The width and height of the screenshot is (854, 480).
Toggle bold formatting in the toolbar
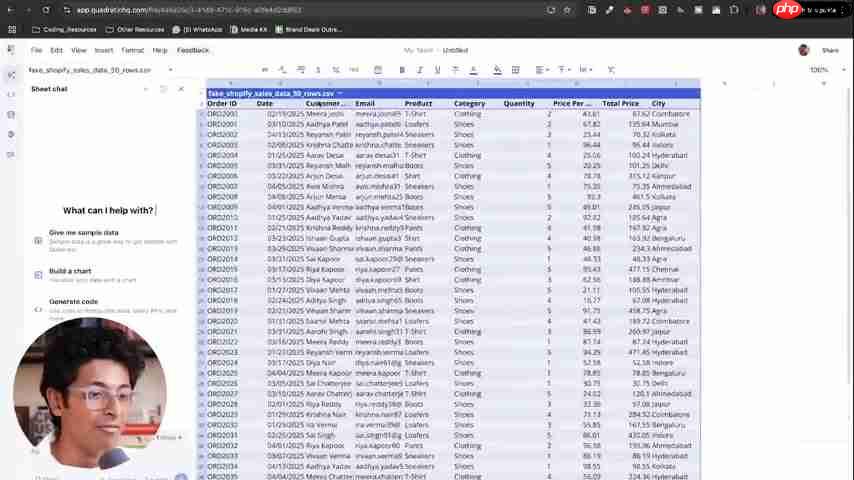402,70
